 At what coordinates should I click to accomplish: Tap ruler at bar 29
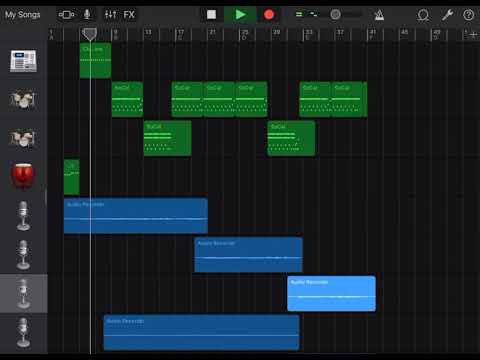(277, 32)
